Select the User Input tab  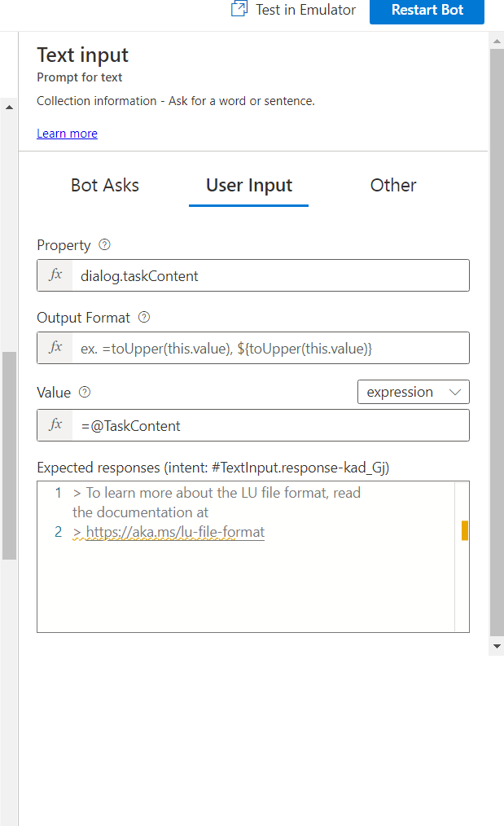(248, 185)
